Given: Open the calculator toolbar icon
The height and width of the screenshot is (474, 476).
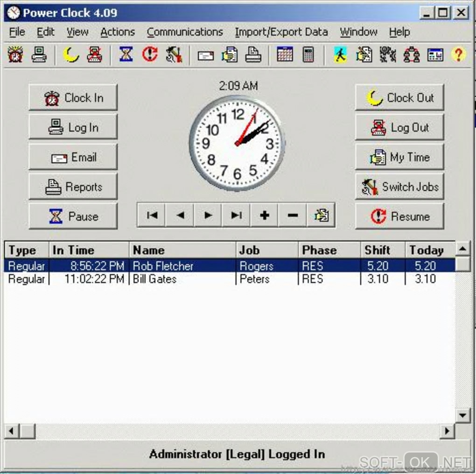Looking at the screenshot, I should point(308,55).
